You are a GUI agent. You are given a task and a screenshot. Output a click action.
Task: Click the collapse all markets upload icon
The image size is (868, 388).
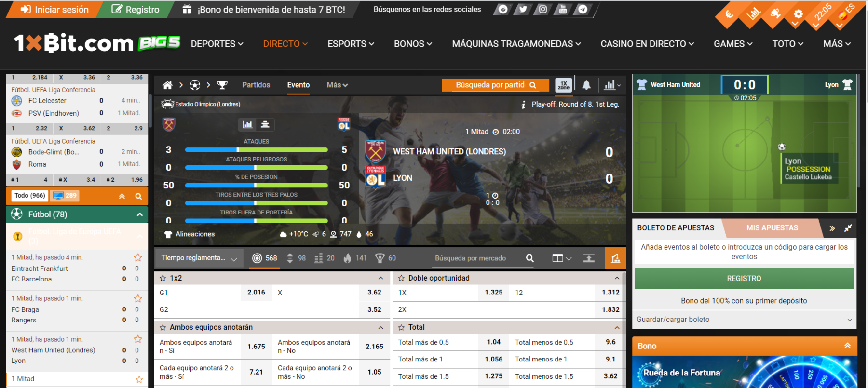pos(589,258)
